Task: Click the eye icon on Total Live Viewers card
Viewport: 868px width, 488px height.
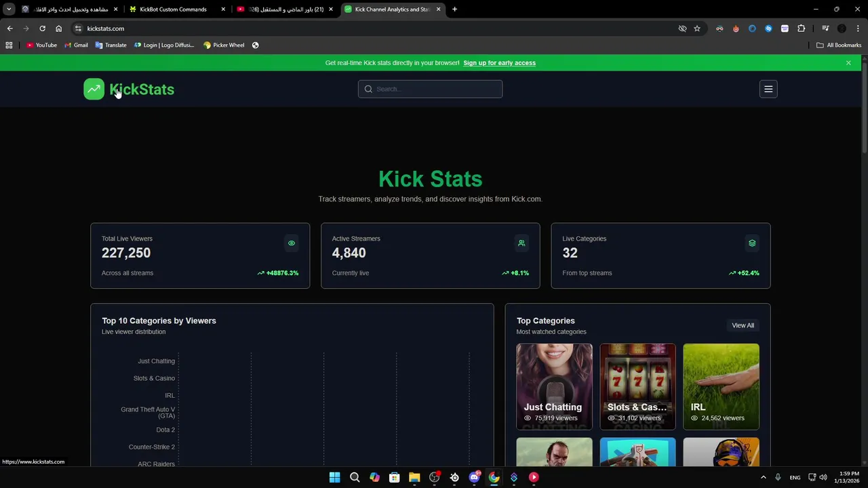Action: coord(292,243)
